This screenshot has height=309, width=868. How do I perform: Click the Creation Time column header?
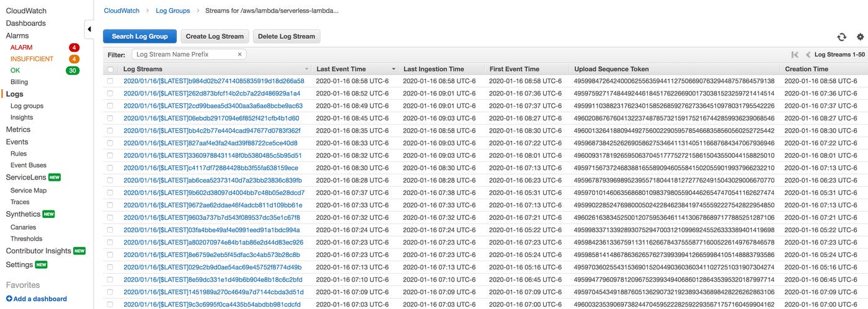coord(806,69)
